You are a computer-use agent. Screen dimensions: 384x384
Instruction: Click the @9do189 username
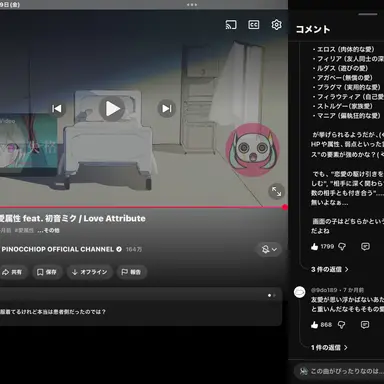(324, 290)
